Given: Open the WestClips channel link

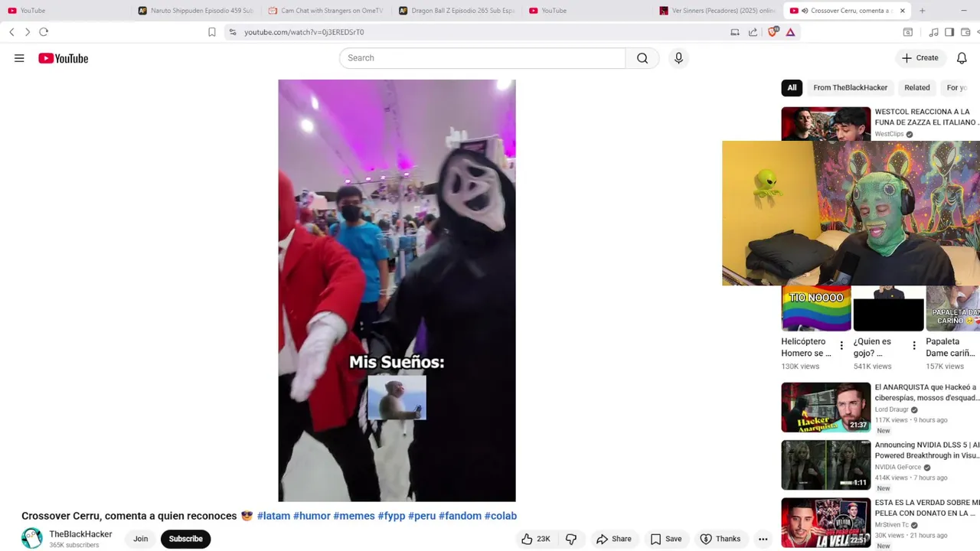Looking at the screenshot, I should [889, 134].
